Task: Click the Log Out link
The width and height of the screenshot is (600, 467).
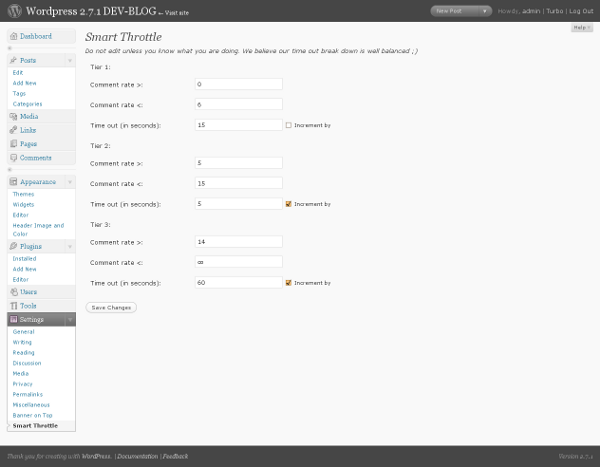Action: click(x=581, y=11)
